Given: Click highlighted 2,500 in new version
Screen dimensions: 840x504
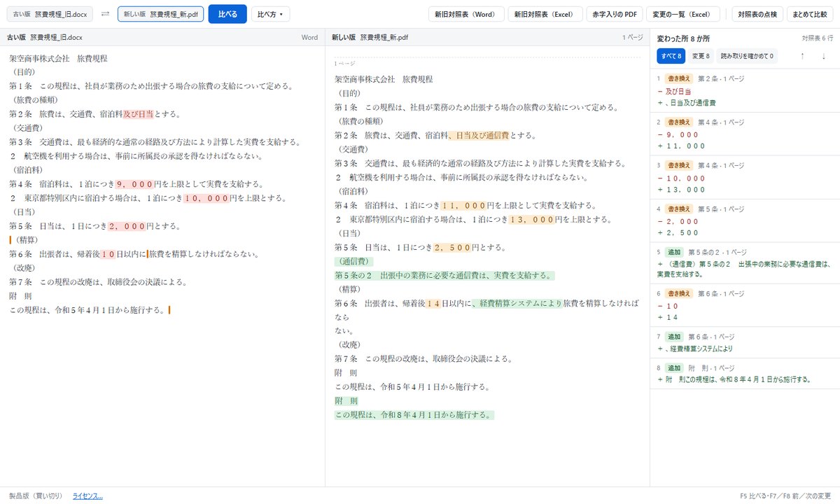Looking at the screenshot, I should 452,247.
